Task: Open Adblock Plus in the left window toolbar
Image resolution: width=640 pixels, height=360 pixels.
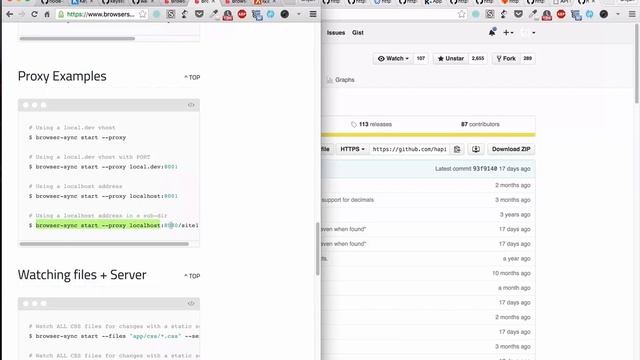Action: point(242,14)
